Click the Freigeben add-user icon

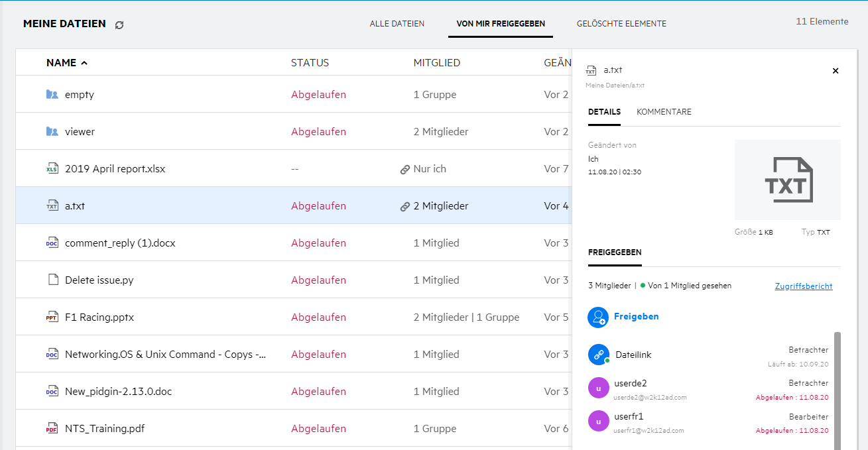598,317
